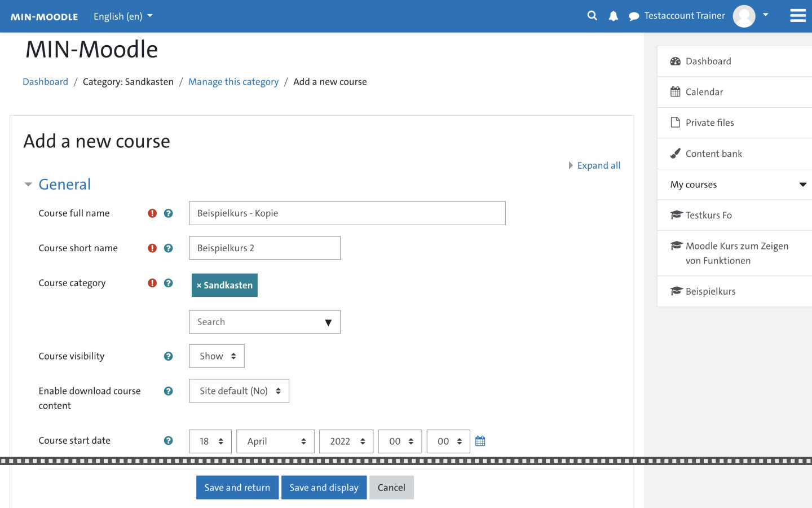This screenshot has width=812, height=508.
Task: Open the start date minute dropdown
Action: (448, 441)
